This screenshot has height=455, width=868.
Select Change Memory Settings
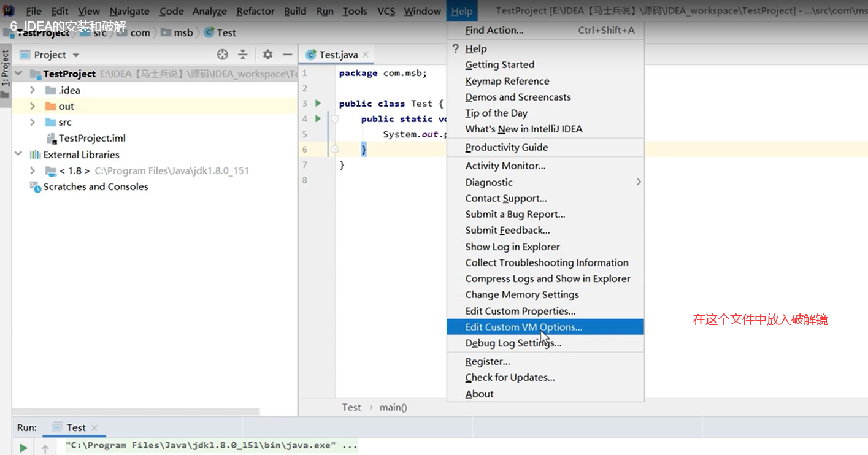point(545,294)
